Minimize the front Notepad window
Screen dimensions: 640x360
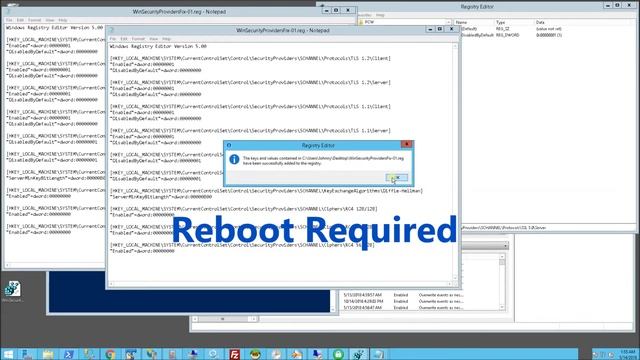click(430, 29)
